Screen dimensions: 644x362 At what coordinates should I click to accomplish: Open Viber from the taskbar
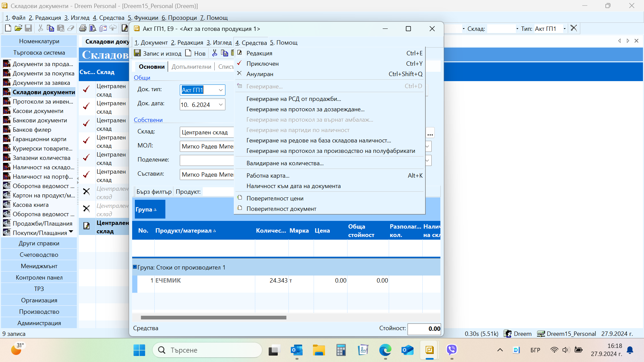point(452,350)
